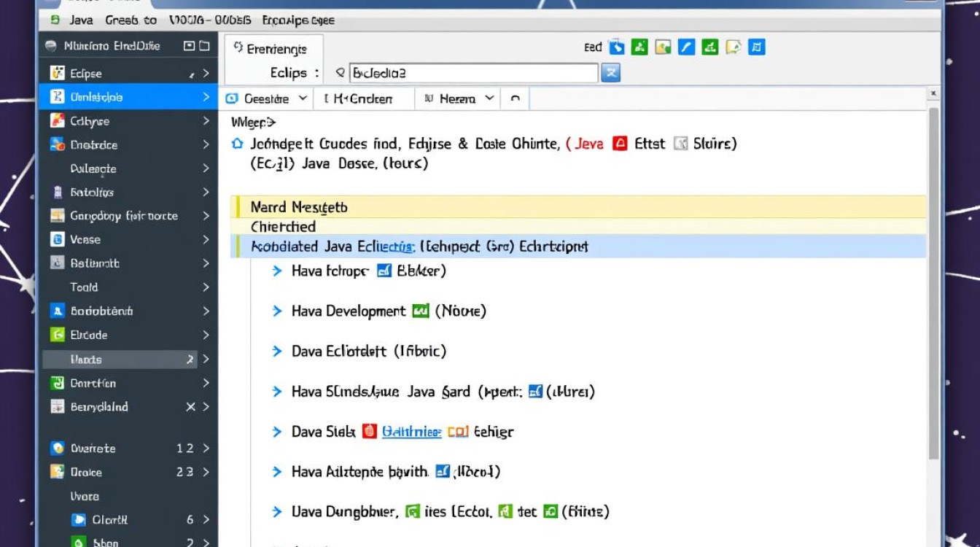This screenshot has width=980, height=547.
Task: Click the red Java icon in the heading
Action: tap(620, 144)
